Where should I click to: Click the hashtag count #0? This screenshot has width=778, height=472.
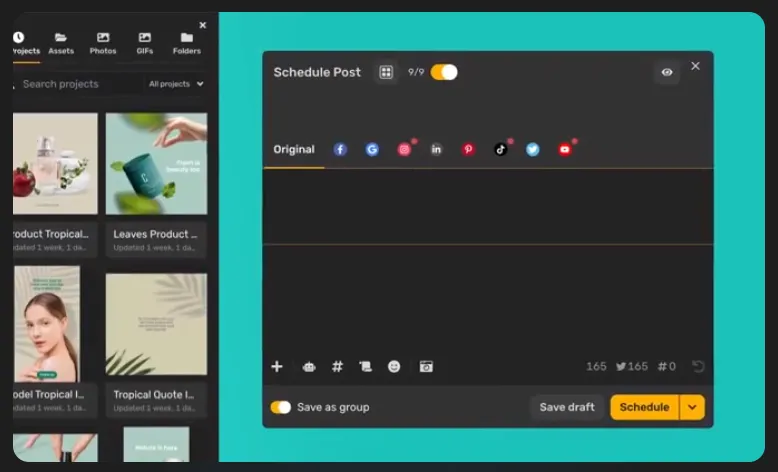(666, 367)
